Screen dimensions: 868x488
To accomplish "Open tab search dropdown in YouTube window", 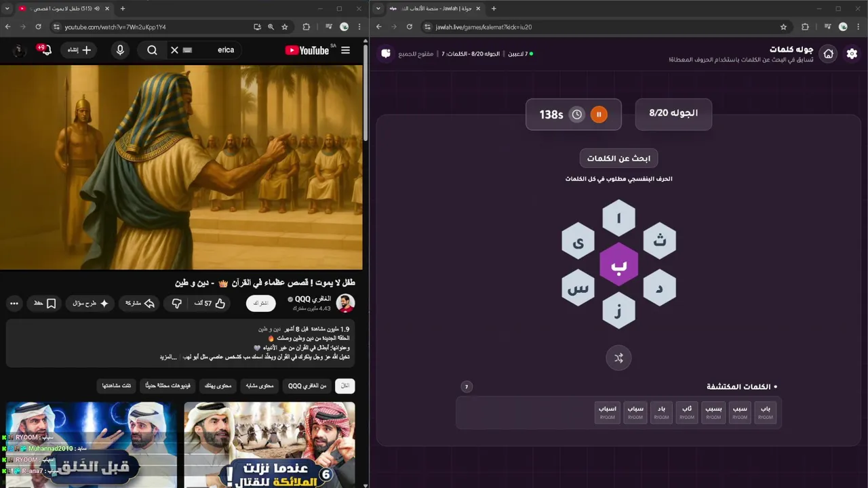I will coord(8,9).
